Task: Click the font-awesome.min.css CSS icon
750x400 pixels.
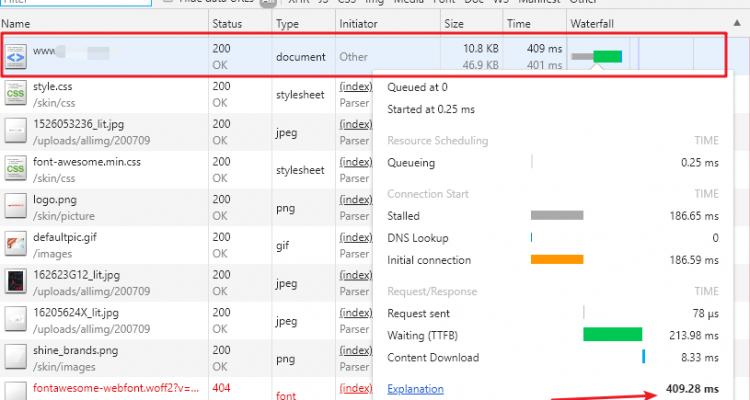Action: [x=16, y=168]
